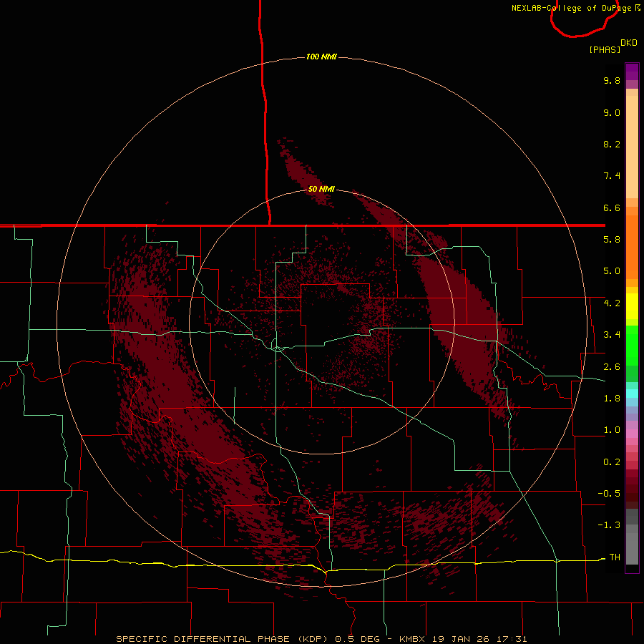Pick the pink segment of the color bar
Viewport: 644px width, 644px height.
pyautogui.click(x=632, y=434)
